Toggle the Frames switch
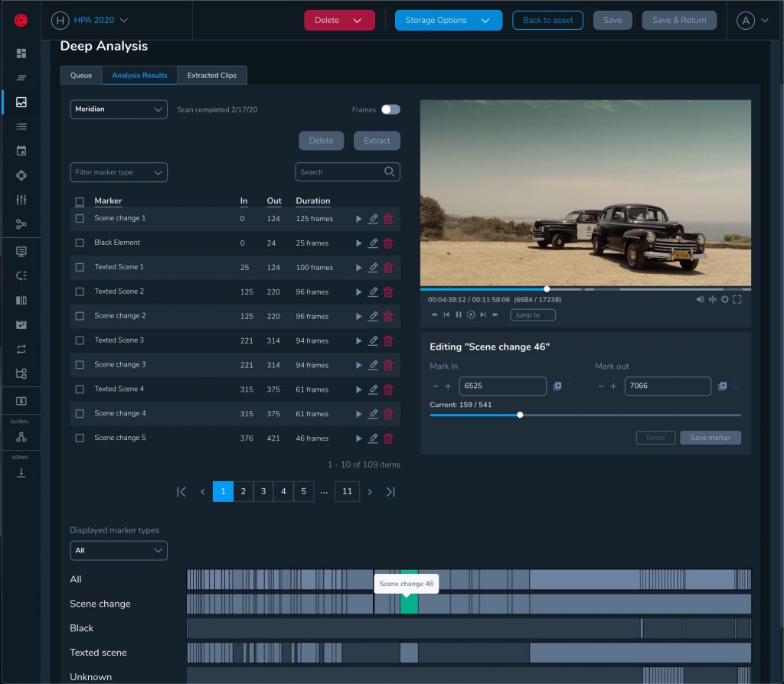Image resolution: width=784 pixels, height=684 pixels. coord(390,109)
